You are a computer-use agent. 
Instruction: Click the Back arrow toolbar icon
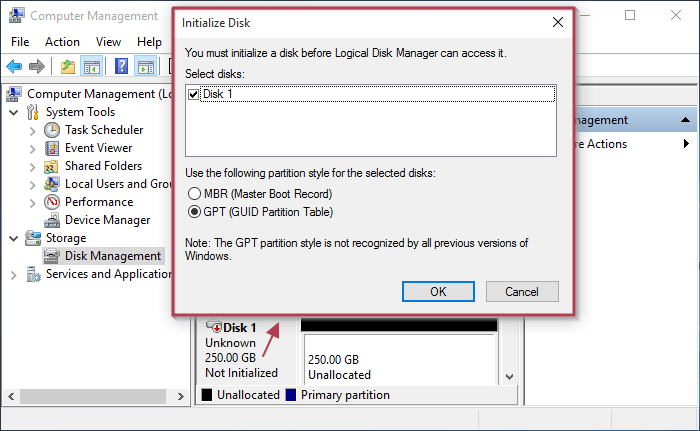pos(14,67)
